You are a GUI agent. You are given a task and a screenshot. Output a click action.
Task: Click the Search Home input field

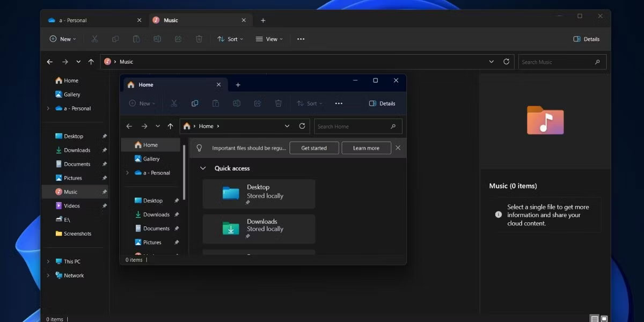coord(352,127)
